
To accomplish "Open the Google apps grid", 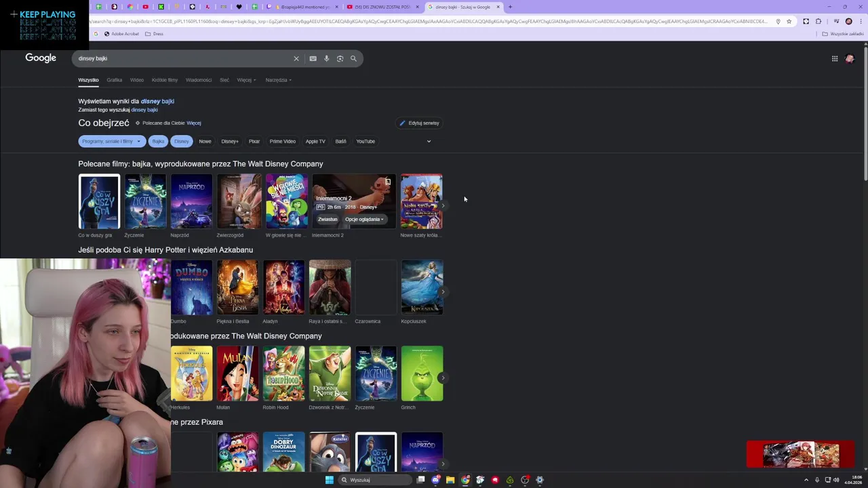I will [835, 58].
